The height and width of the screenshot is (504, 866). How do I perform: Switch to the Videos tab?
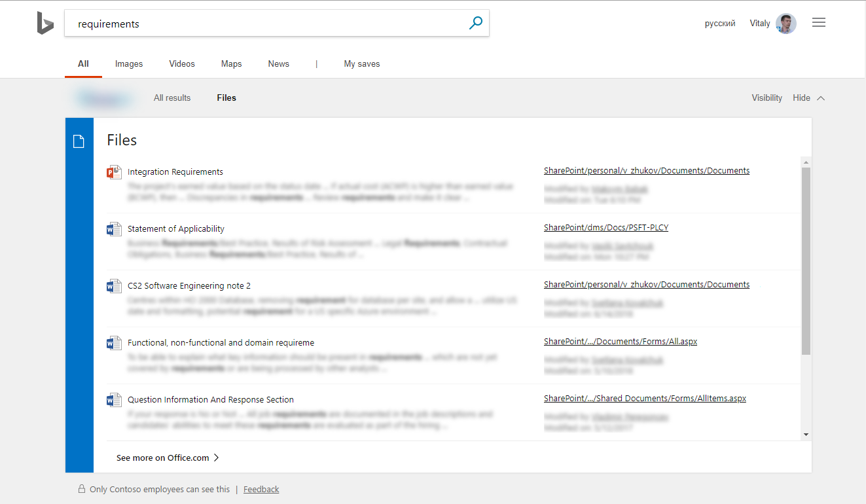click(x=182, y=63)
